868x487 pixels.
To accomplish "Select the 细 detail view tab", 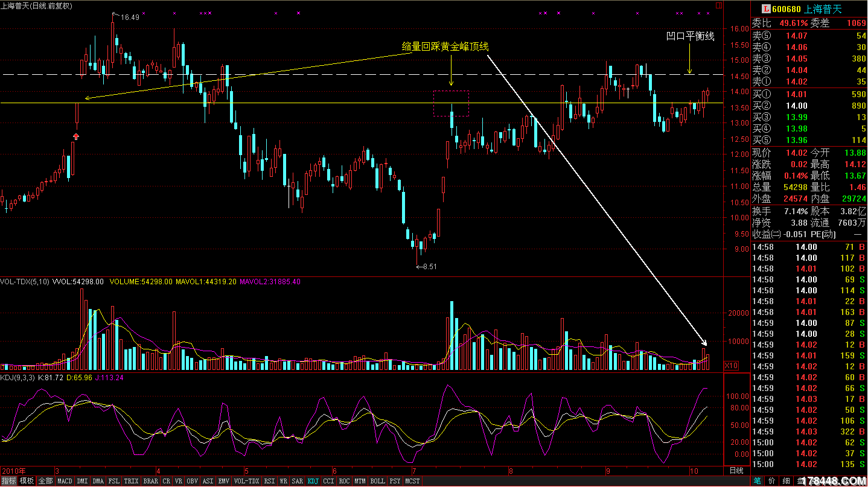I will (787, 482).
